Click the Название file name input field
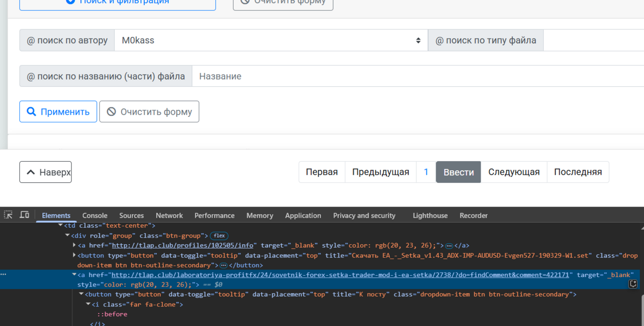 [x=418, y=76]
